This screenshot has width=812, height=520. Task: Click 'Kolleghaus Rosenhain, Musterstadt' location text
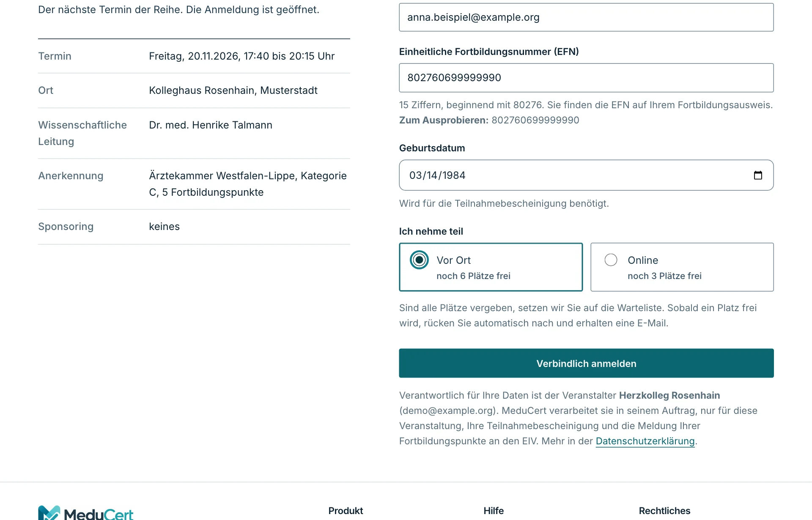click(x=233, y=90)
